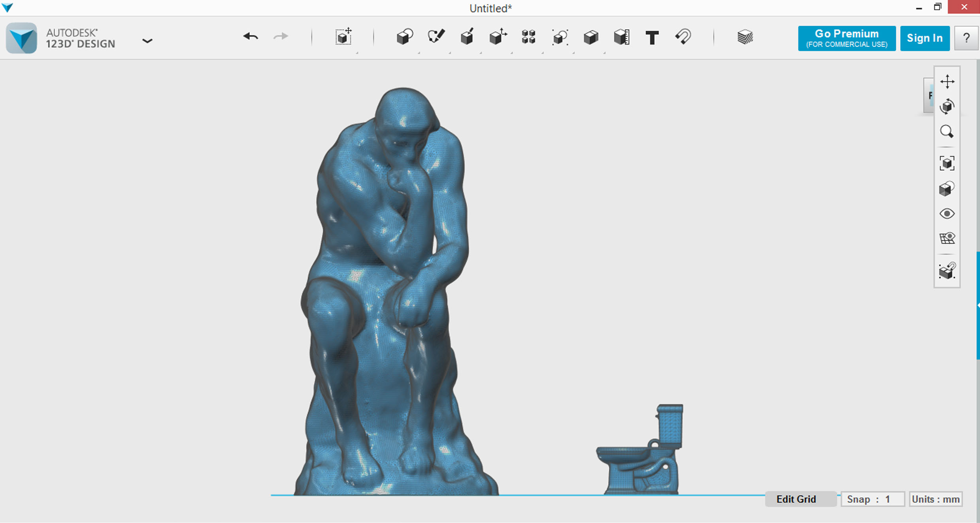Select the Orbit navigation tool
Image resolution: width=980 pixels, height=523 pixels.
947,106
